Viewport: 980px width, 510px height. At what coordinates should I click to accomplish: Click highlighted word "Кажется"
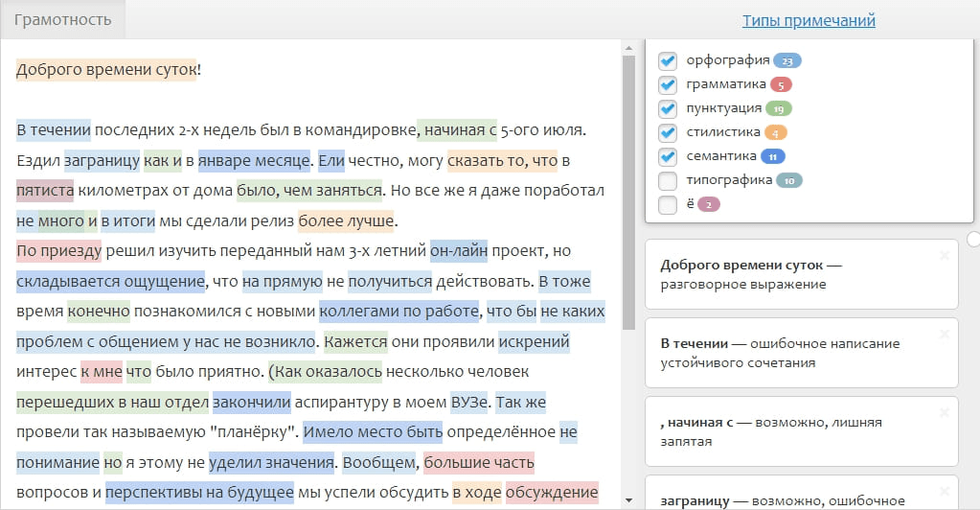355,341
